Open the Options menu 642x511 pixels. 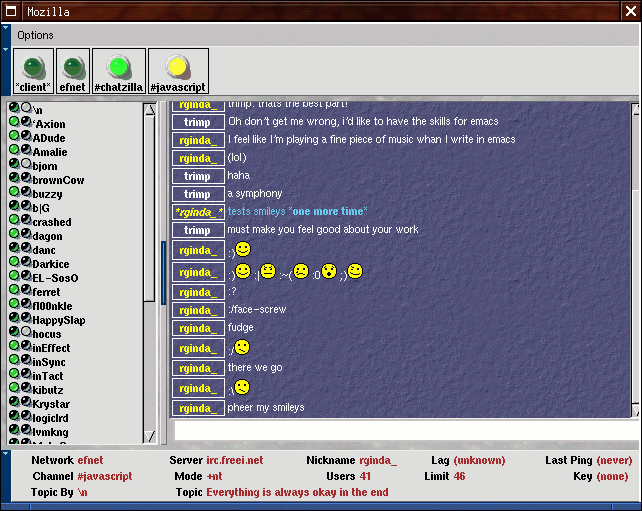pyautogui.click(x=35, y=36)
